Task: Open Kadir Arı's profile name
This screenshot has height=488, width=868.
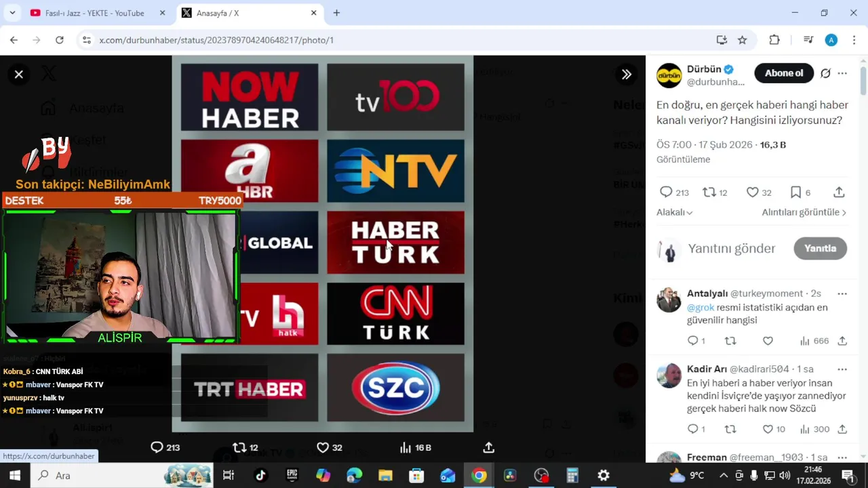Action: pyautogui.click(x=707, y=369)
